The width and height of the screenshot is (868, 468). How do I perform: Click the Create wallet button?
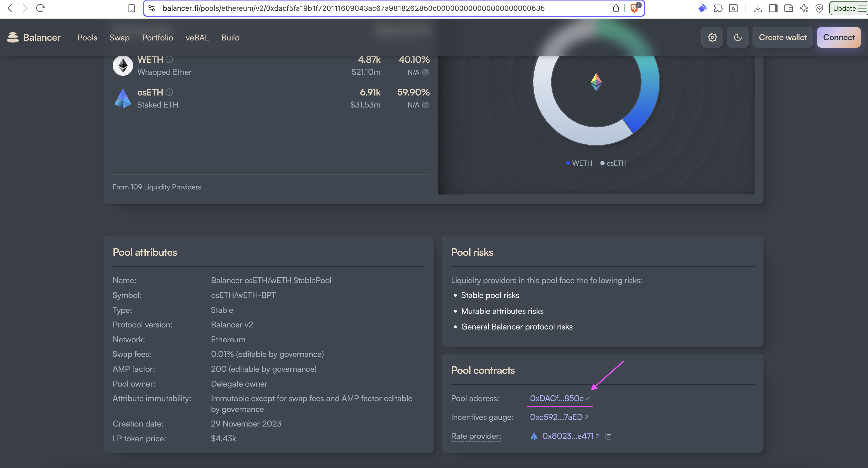pos(782,37)
